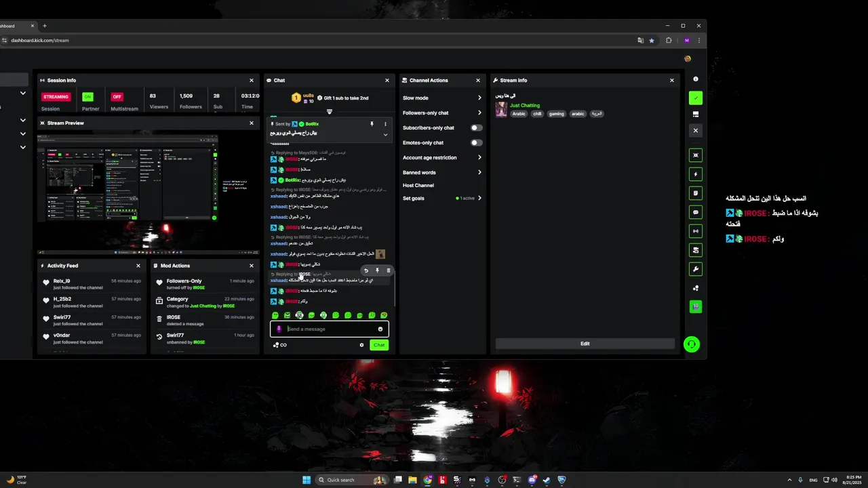
Task: Collapse the leaderboard arrow under Gift 1 sub
Action: point(330,111)
